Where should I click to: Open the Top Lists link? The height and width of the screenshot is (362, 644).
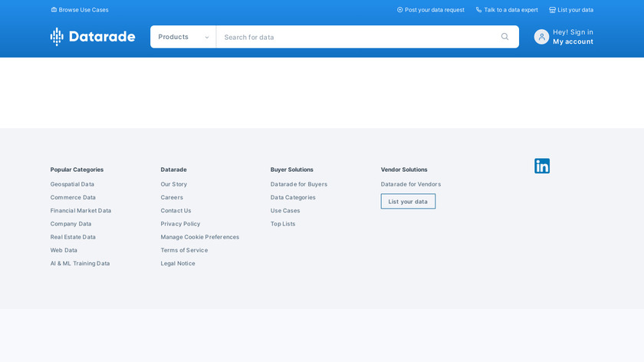click(282, 224)
